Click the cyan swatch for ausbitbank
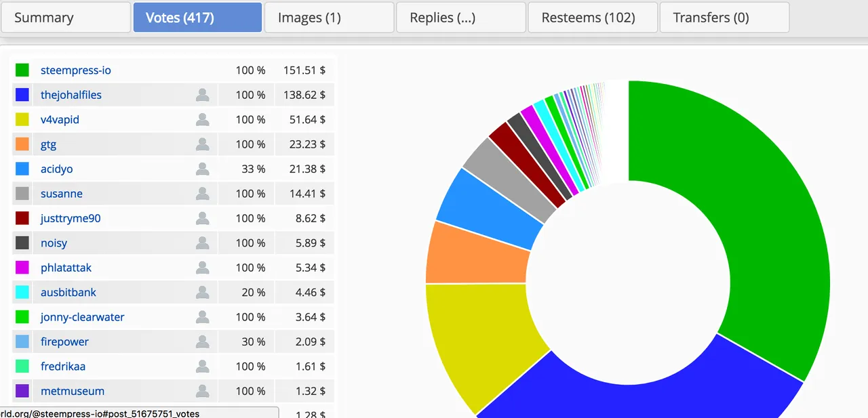The width and height of the screenshot is (868, 418). (22, 293)
